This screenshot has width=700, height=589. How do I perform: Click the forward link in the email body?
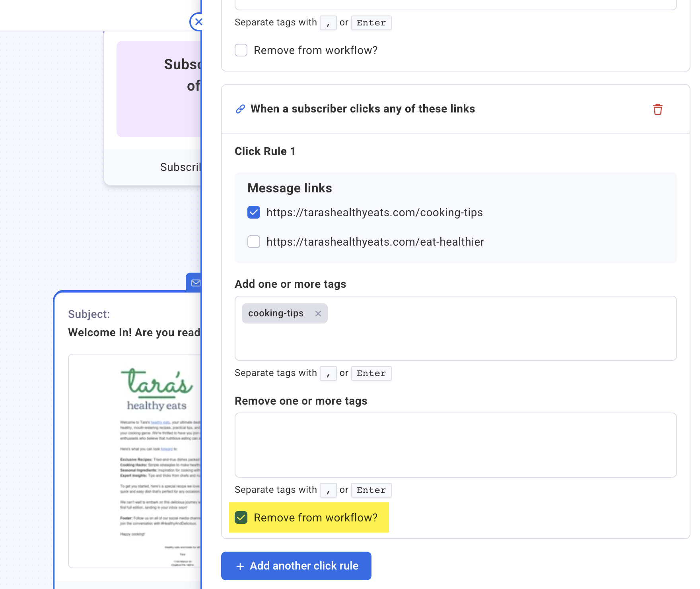167,450
